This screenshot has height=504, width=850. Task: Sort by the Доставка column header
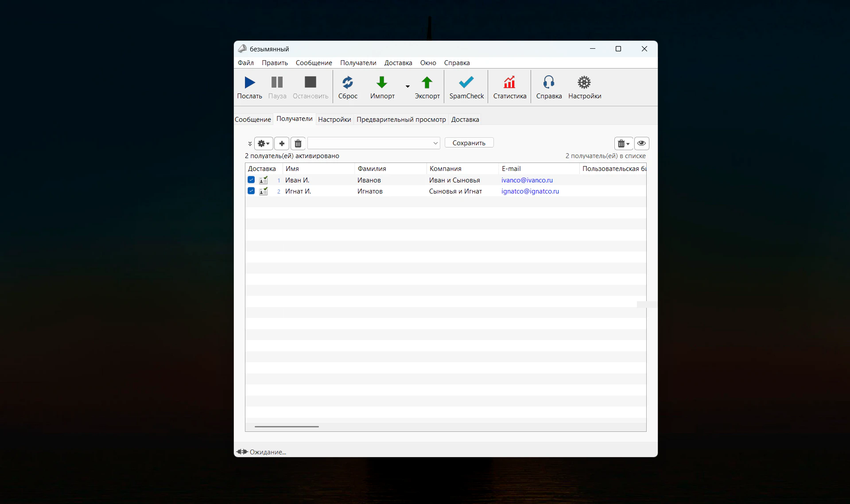tap(264, 169)
